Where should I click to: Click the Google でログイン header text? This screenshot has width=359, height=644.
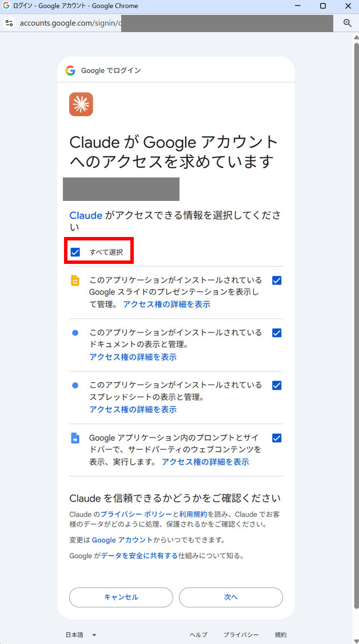tap(111, 70)
